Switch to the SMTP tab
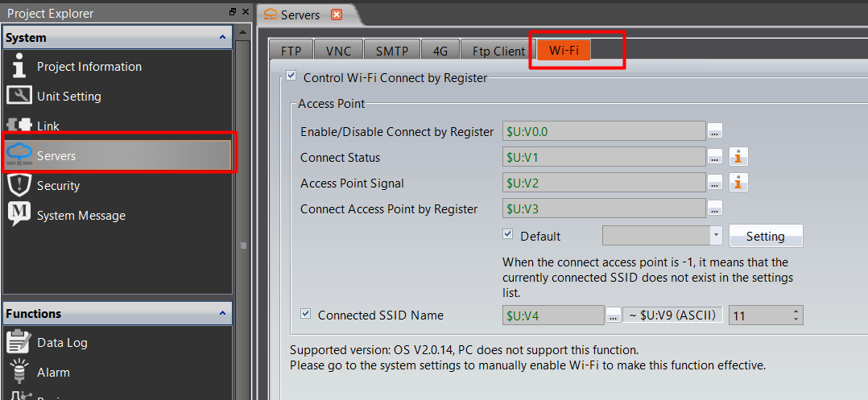 392,51
